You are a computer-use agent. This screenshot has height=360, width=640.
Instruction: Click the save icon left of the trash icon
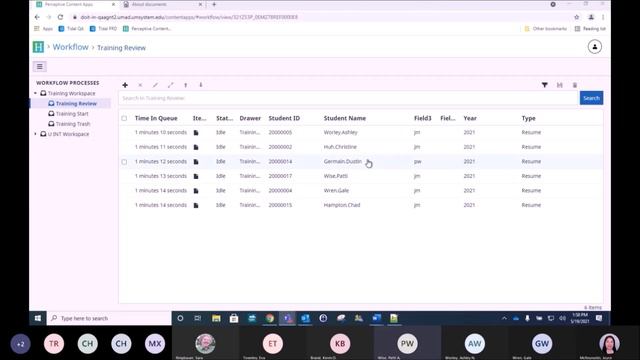tap(560, 85)
